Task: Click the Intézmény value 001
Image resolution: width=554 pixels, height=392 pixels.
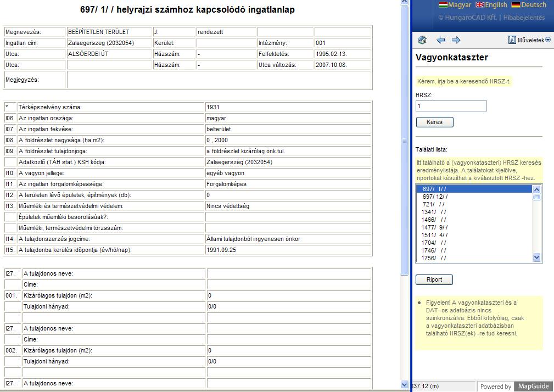Action: 343,43
